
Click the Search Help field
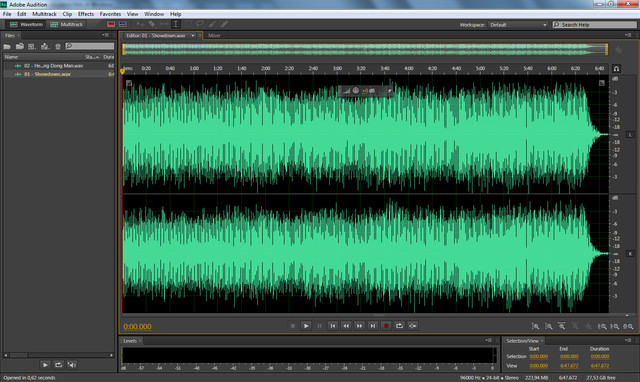point(594,25)
